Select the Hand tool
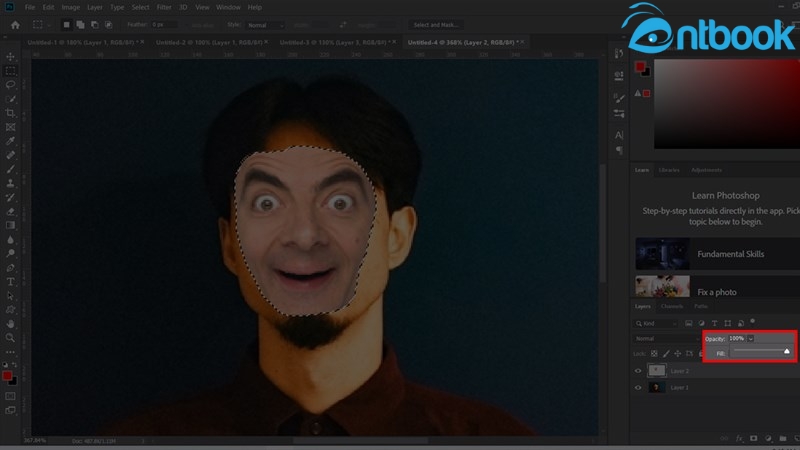Viewport: 800px width, 450px height. tap(10, 323)
